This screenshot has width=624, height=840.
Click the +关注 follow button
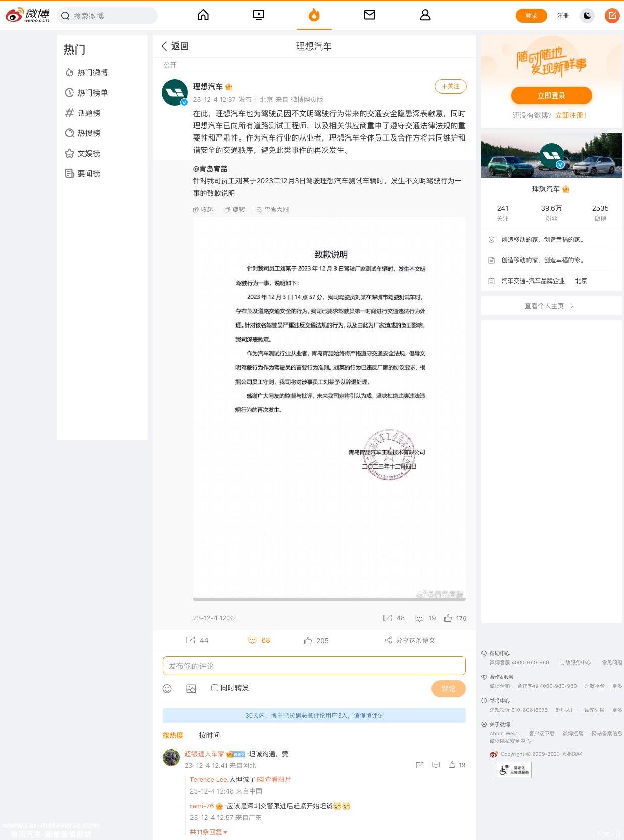click(x=450, y=86)
